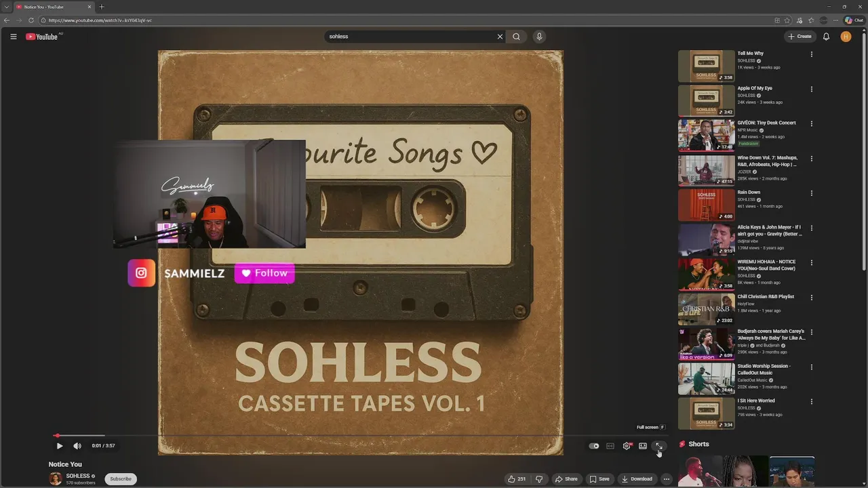Open options for GIVĒON Tiny Desk Concert
The image size is (868, 488).
tap(811, 124)
